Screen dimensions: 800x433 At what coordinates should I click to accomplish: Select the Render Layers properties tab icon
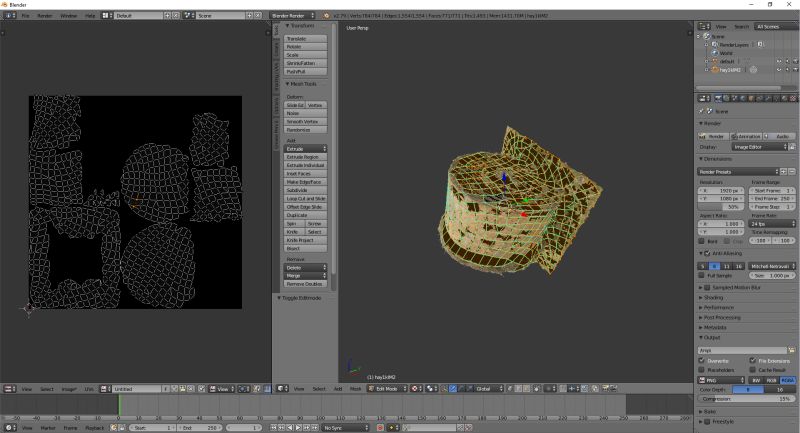[726, 98]
